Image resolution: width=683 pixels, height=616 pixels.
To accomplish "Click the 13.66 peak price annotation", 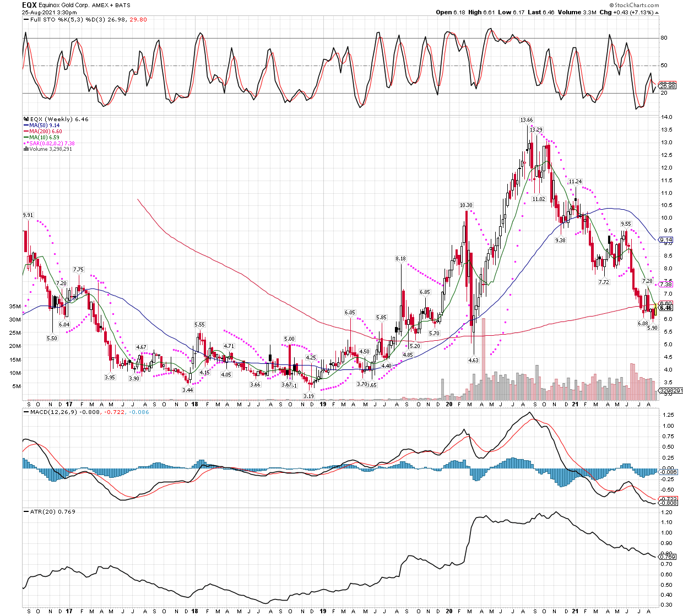I will coord(527,120).
